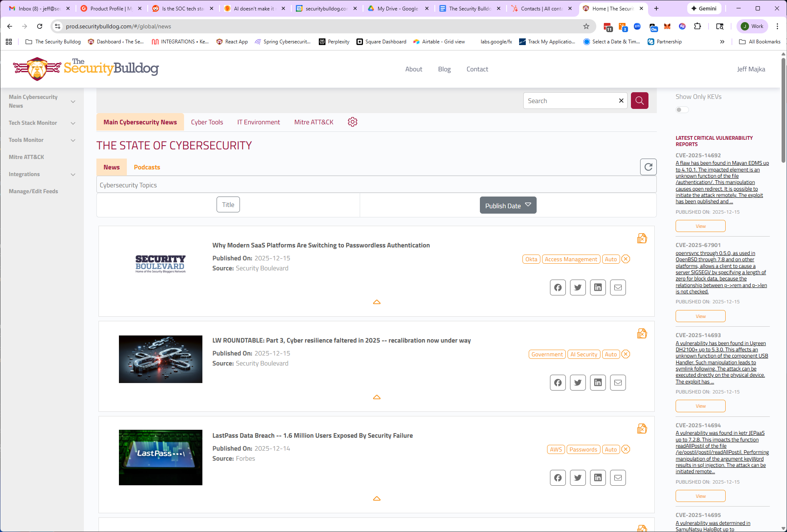The width and height of the screenshot is (787, 532).
Task: Show hidden bookmarks overflow chevron
Action: coord(722,42)
